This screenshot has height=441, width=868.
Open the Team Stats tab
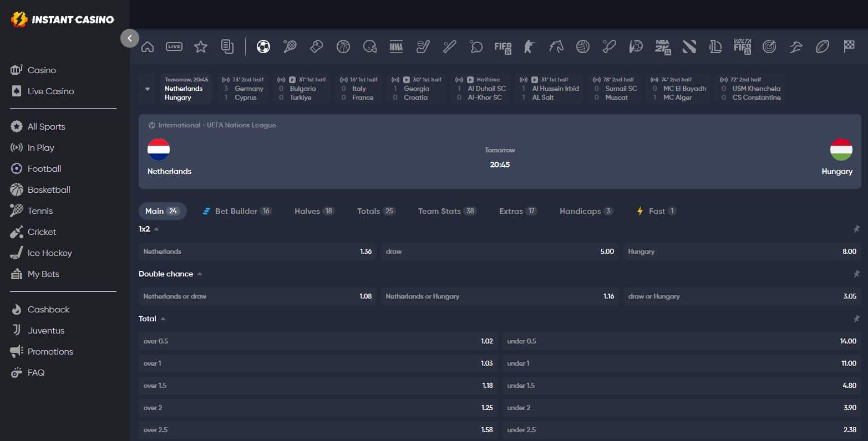pos(447,211)
